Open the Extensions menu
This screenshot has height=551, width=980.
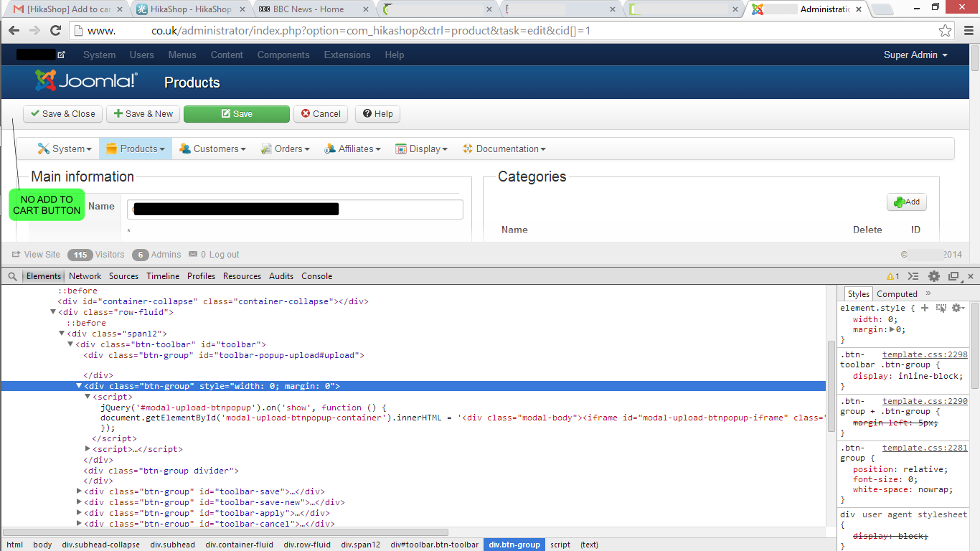[x=347, y=55]
